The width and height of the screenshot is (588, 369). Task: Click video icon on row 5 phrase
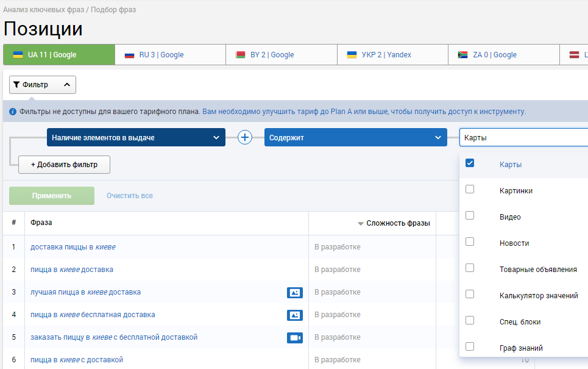click(295, 338)
